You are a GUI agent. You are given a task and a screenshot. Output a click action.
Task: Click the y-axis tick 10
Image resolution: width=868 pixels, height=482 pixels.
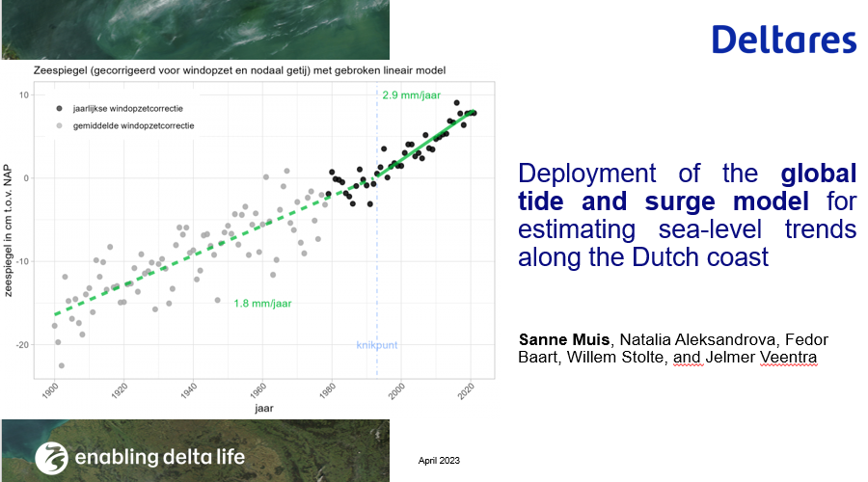24,95
